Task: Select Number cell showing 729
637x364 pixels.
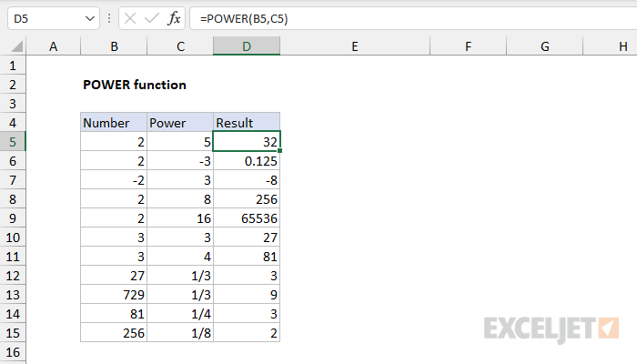Action: coord(114,295)
